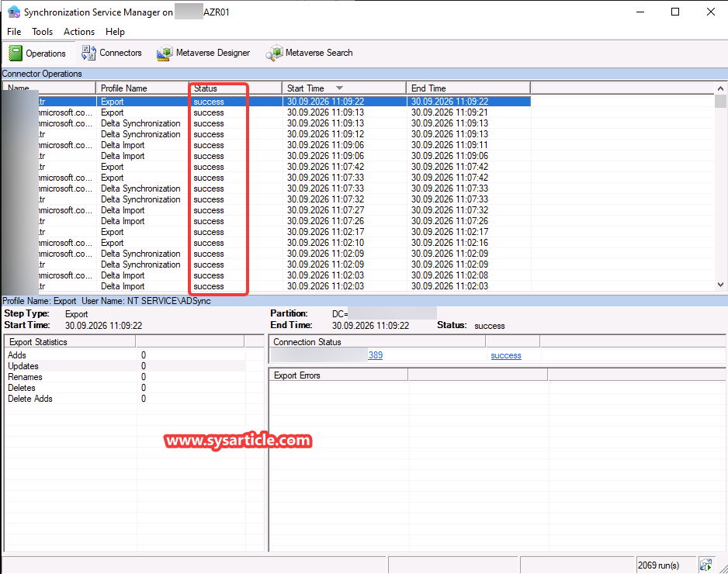
Task: Click the Adds row in Export Statistics
Action: point(126,355)
